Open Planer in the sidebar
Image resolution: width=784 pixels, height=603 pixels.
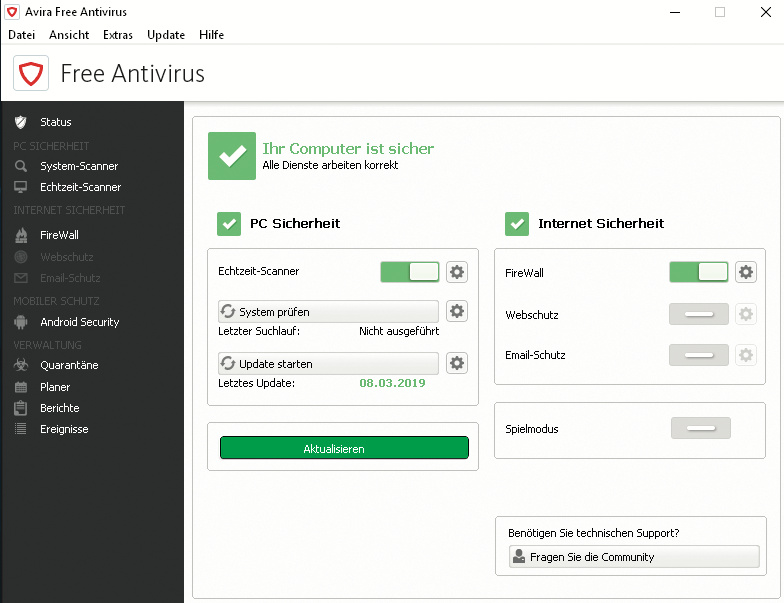pyautogui.click(x=55, y=387)
